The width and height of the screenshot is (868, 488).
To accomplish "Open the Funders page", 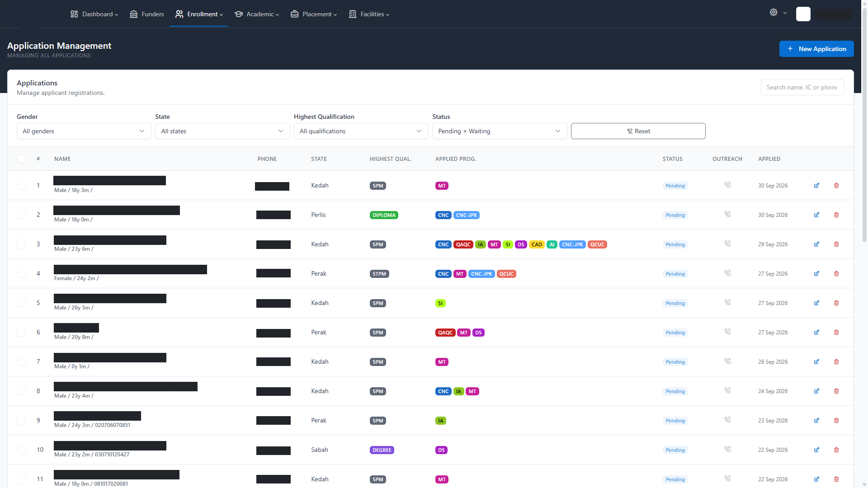I will point(147,14).
